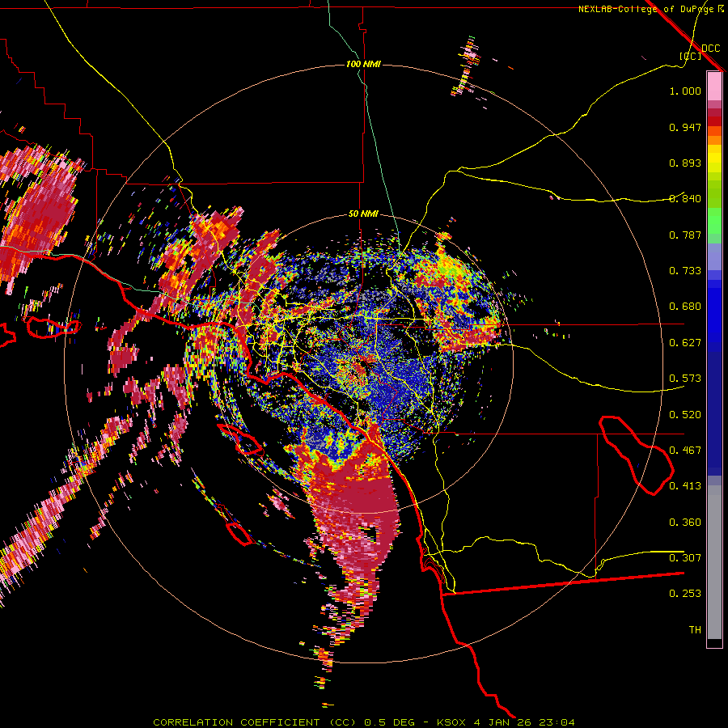Click the 0.627 scale value
728x728 pixels.
(x=685, y=343)
